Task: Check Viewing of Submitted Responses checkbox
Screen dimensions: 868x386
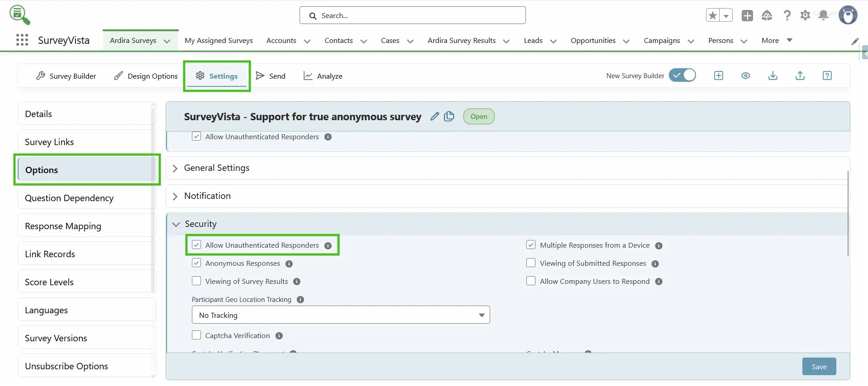Action: [x=531, y=263]
